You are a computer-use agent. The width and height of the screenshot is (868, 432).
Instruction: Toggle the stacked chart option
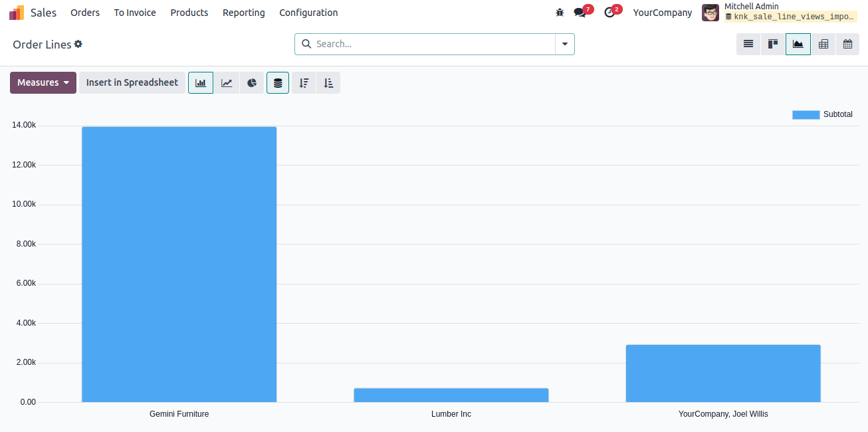(278, 82)
